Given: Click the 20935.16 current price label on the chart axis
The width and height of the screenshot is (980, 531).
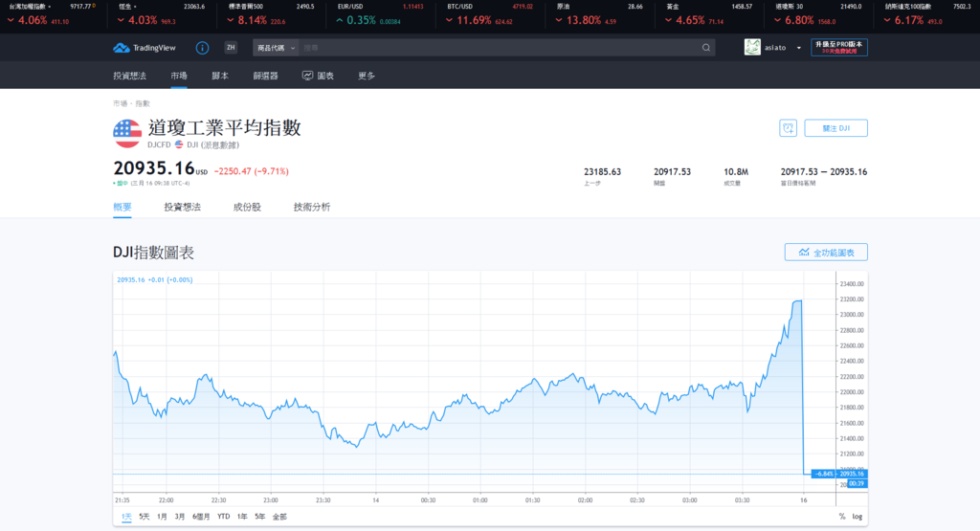Looking at the screenshot, I should [851, 474].
